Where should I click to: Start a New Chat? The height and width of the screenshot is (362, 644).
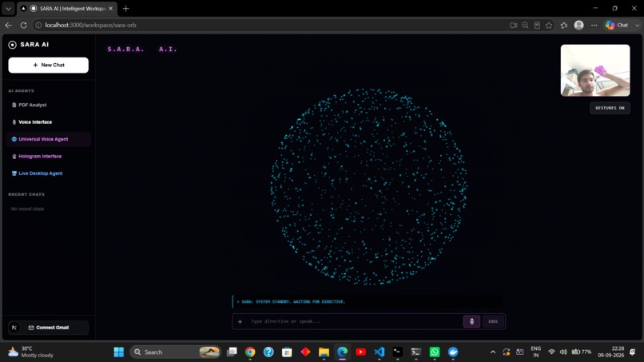(x=49, y=65)
